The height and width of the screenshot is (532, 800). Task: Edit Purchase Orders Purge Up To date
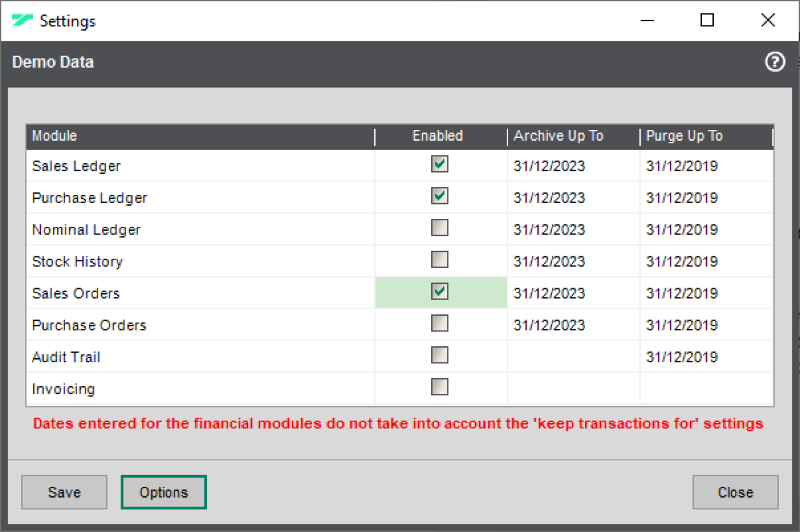pos(707,326)
